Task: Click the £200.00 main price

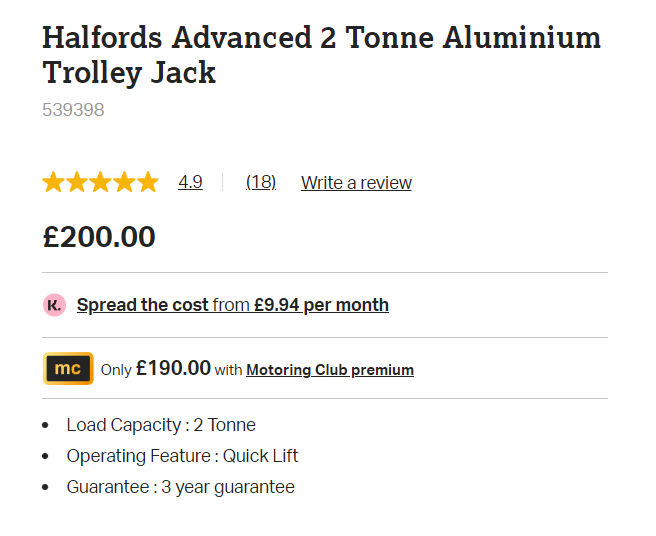Action: click(x=99, y=237)
